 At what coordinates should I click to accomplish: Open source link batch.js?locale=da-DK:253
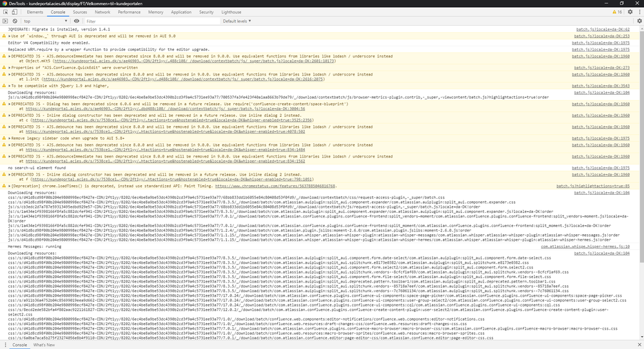pos(601,36)
